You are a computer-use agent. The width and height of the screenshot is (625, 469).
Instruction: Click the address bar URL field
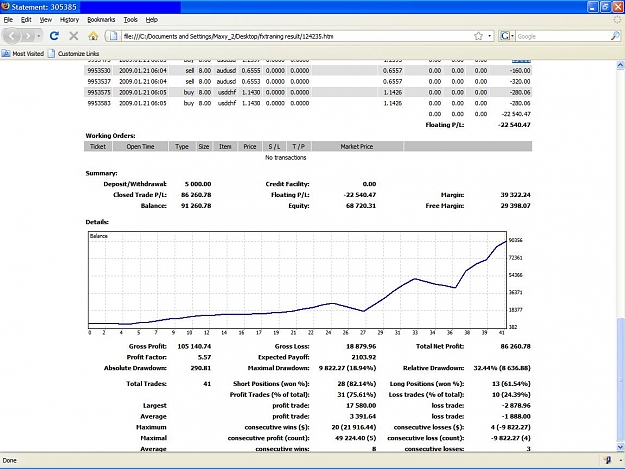[x=296, y=36]
